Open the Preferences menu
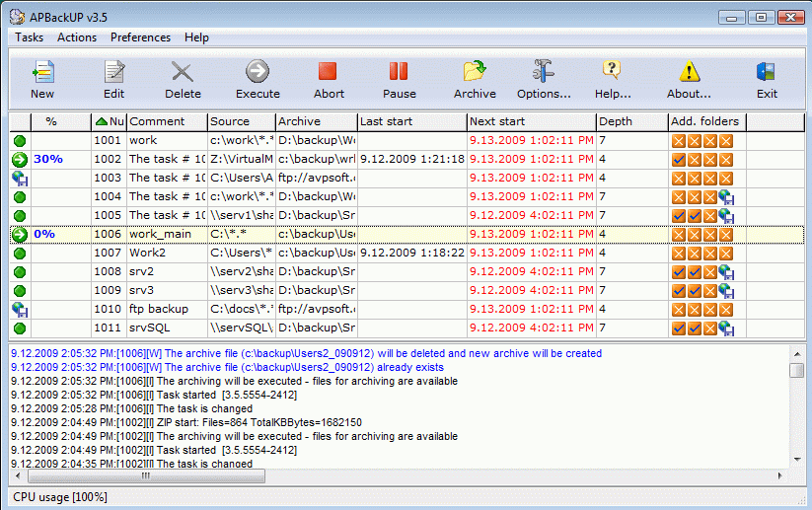Image resolution: width=812 pixels, height=510 pixels. tap(140, 37)
